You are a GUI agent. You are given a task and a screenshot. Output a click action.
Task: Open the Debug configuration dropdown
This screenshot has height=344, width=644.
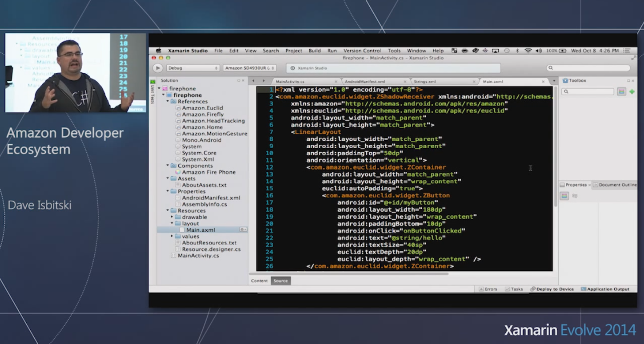tap(193, 68)
